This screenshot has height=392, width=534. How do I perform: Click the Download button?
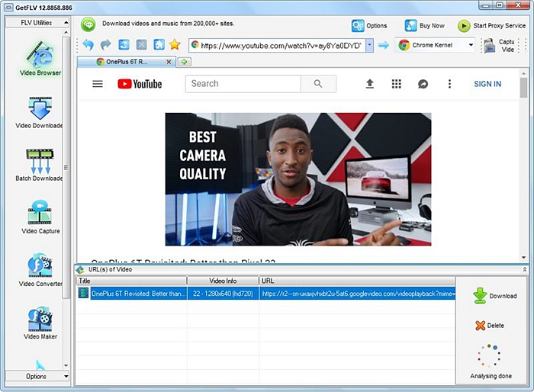click(x=494, y=296)
